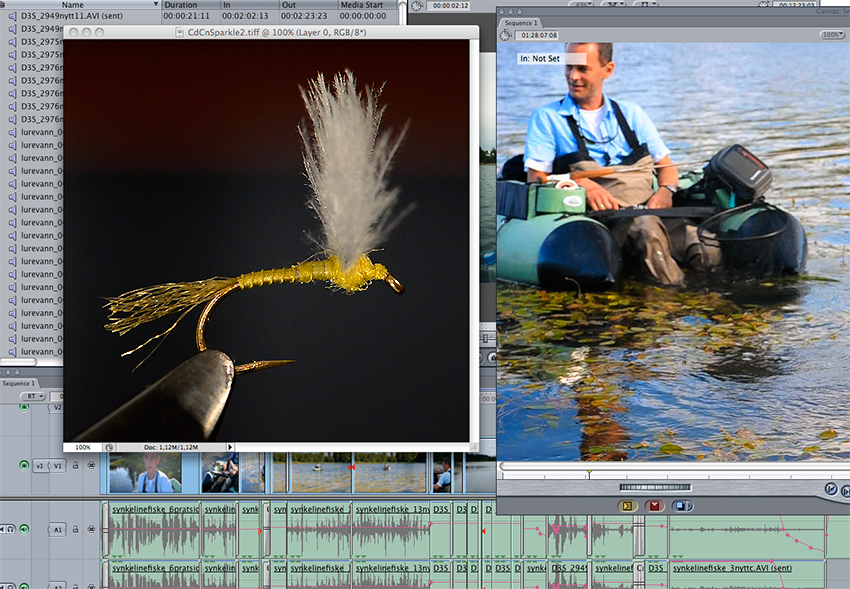Click the Photoshop zoom field showing 100%
The image size is (850, 589).
[x=82, y=448]
